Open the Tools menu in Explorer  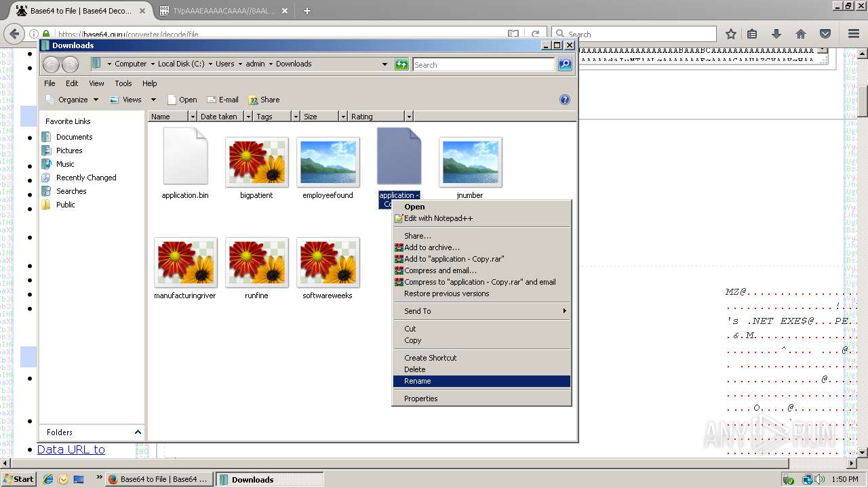point(123,83)
